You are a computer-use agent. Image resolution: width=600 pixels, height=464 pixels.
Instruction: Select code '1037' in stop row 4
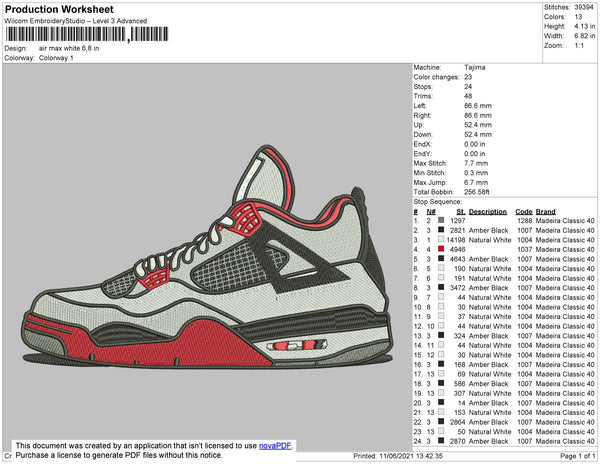pyautogui.click(x=525, y=249)
